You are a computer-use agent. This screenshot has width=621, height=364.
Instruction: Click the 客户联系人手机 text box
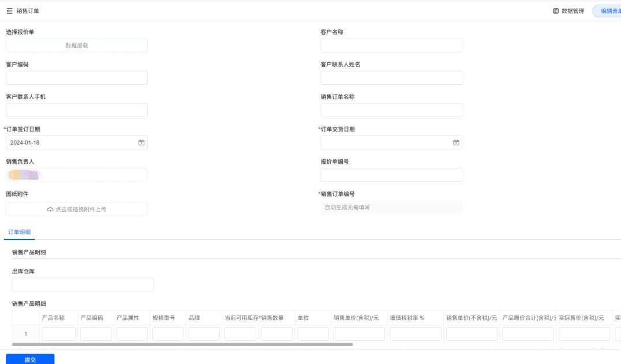point(77,110)
